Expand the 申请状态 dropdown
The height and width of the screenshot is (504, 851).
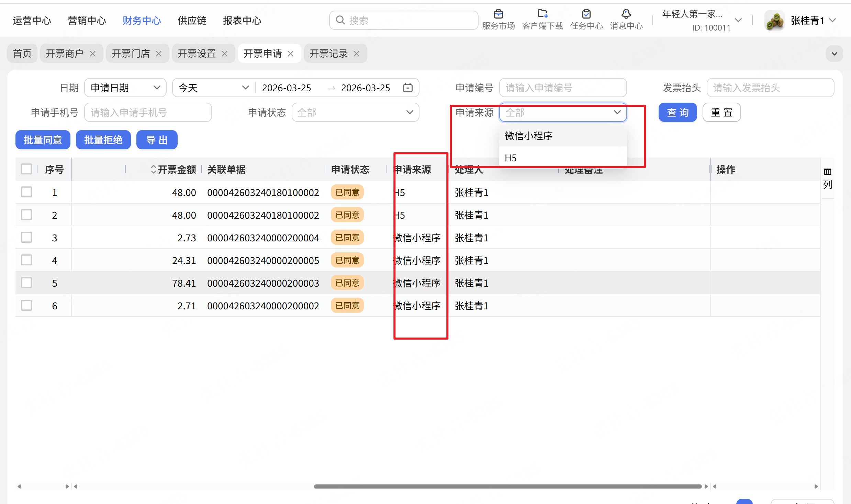click(355, 113)
